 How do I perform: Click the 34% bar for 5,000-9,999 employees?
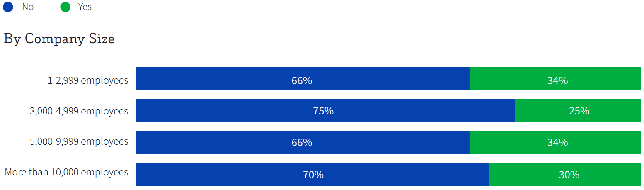point(555,142)
